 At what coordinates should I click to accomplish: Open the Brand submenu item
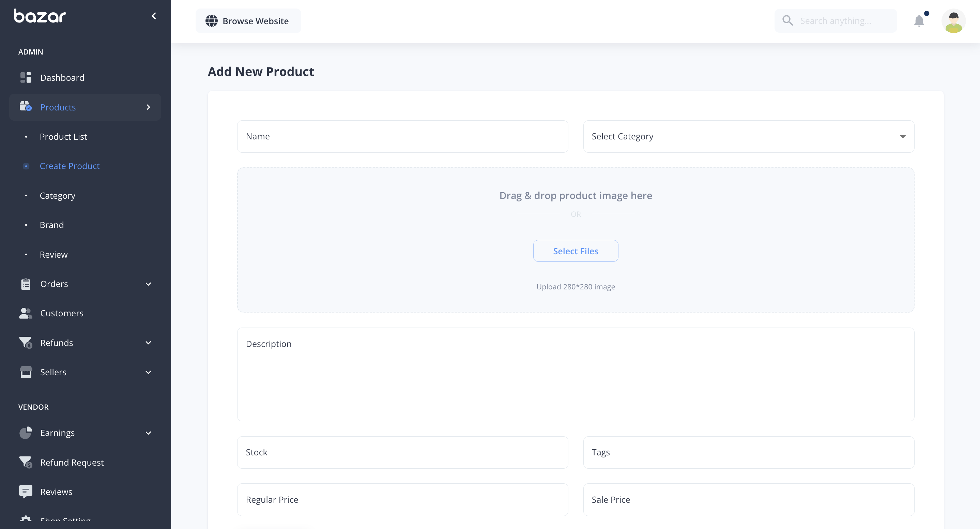pyautogui.click(x=52, y=225)
